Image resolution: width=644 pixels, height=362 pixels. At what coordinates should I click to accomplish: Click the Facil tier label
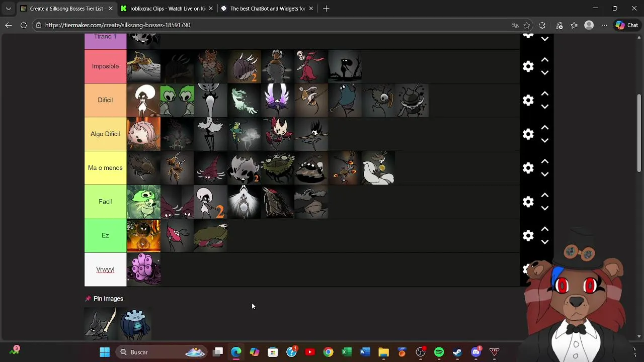coord(105,202)
